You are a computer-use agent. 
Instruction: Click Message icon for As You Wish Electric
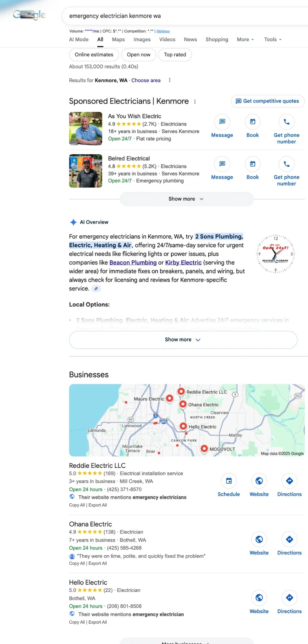(x=222, y=122)
